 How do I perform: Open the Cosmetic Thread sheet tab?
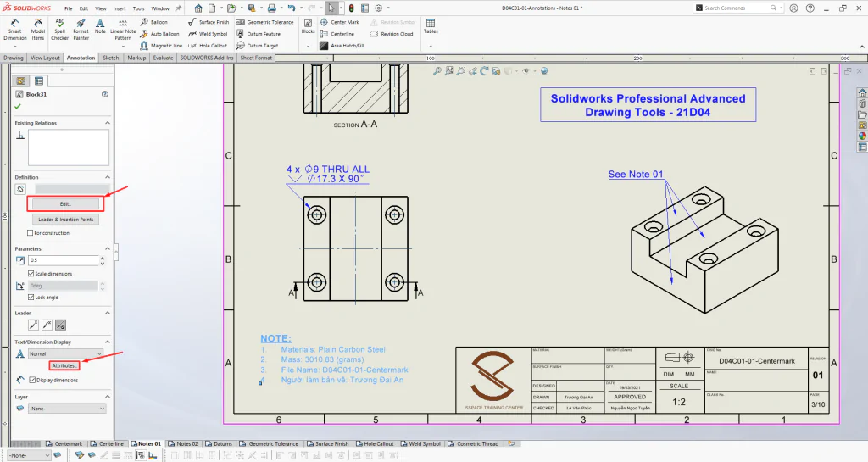[x=474, y=443]
